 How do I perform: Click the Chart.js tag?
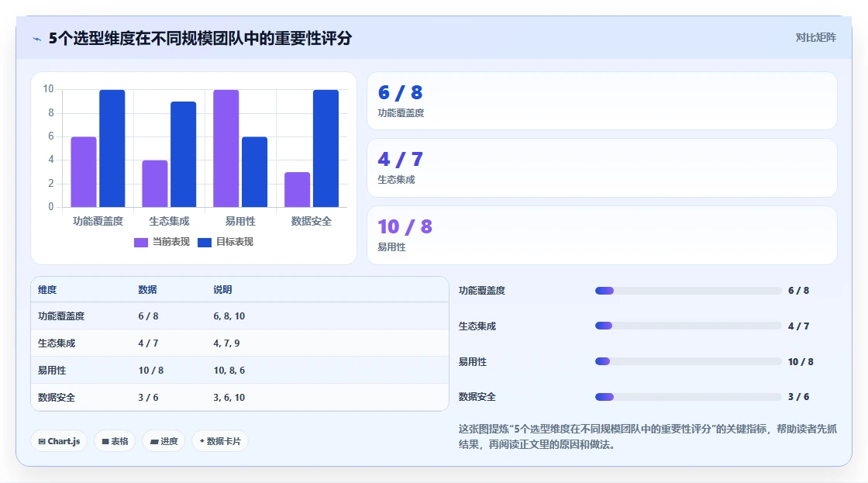click(59, 441)
